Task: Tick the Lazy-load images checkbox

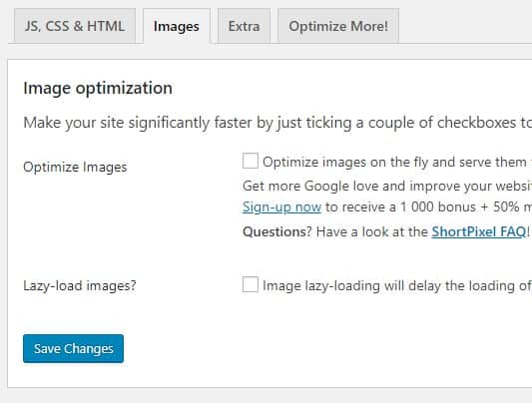Action: [x=251, y=284]
